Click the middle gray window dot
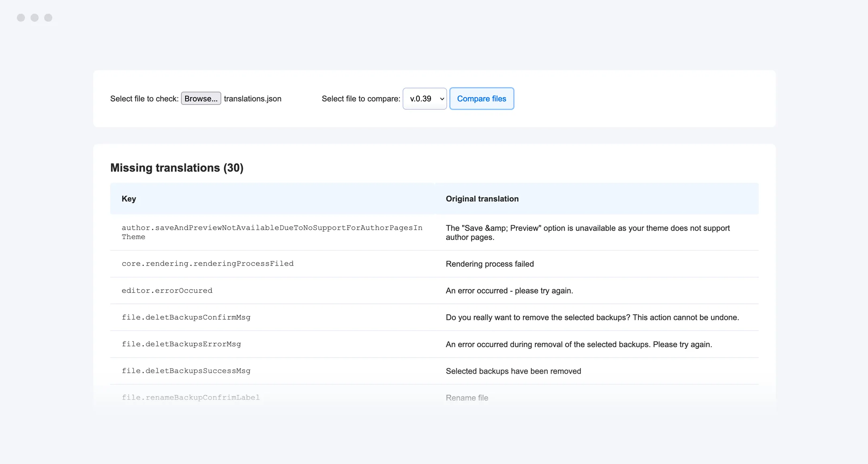Viewport: 868px width, 464px height. click(35, 18)
